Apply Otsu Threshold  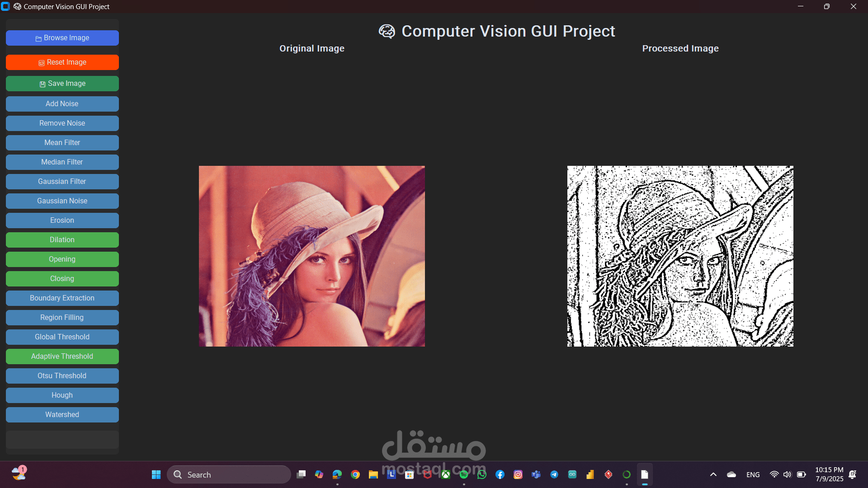62,376
